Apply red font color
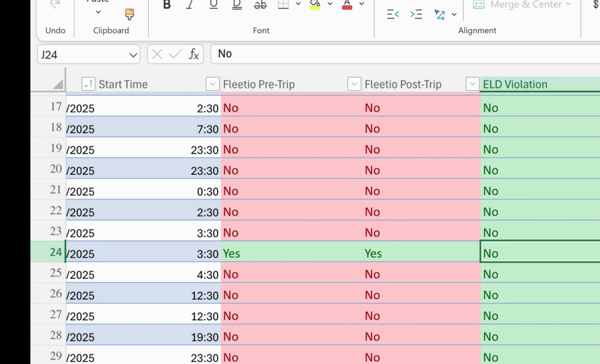 (347, 5)
